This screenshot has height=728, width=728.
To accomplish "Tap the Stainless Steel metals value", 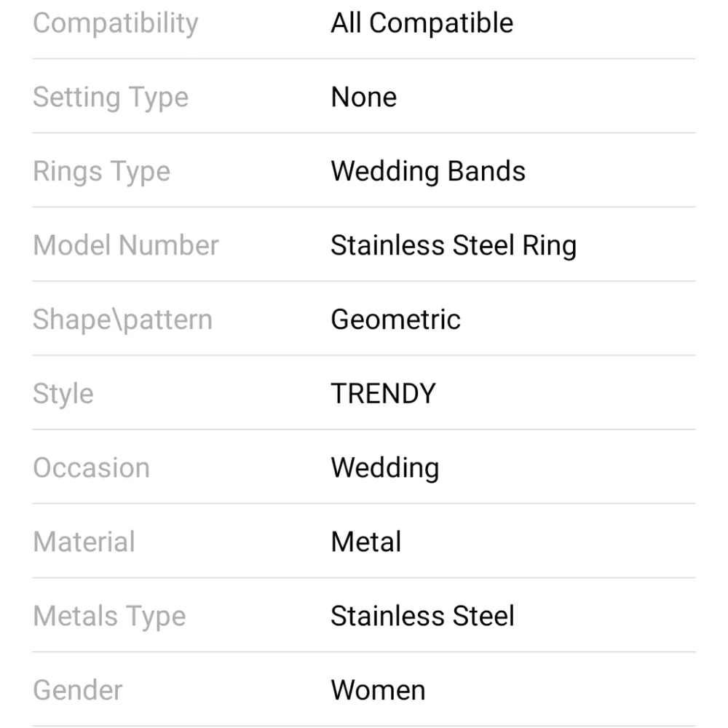I will click(x=422, y=616).
